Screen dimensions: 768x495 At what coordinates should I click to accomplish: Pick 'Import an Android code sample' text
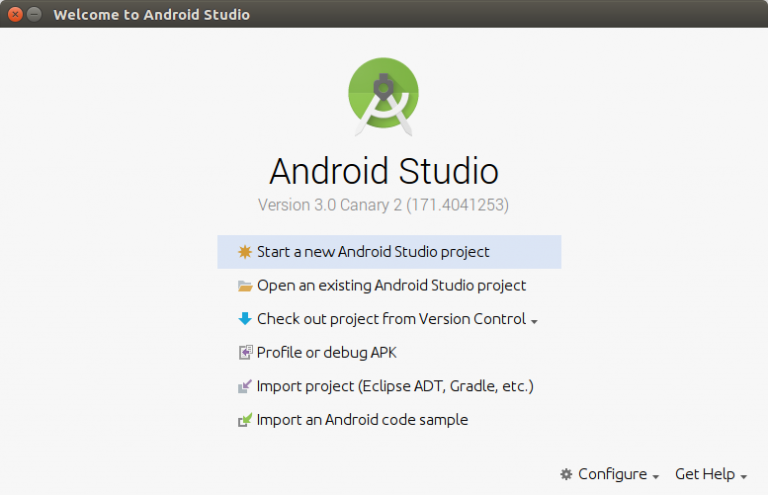pos(362,420)
